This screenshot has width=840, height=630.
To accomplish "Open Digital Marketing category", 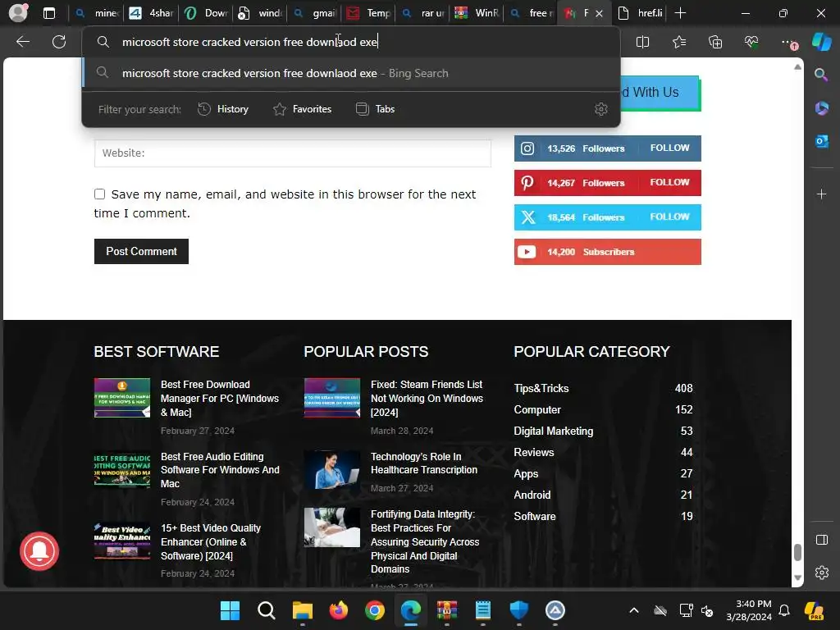I will (554, 431).
